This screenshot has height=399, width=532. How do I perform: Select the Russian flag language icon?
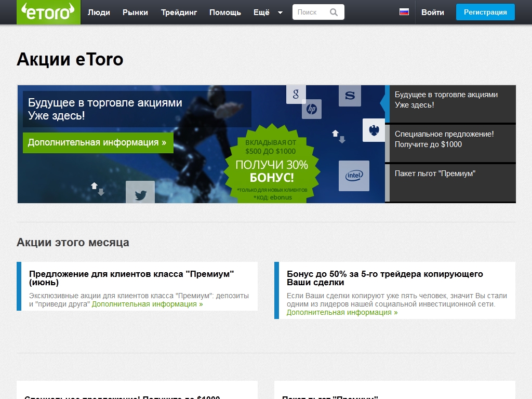pyautogui.click(x=404, y=12)
